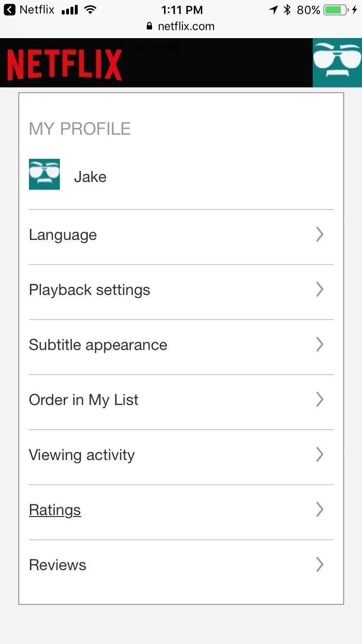
Task: Expand the Language chevron
Action: click(x=320, y=235)
